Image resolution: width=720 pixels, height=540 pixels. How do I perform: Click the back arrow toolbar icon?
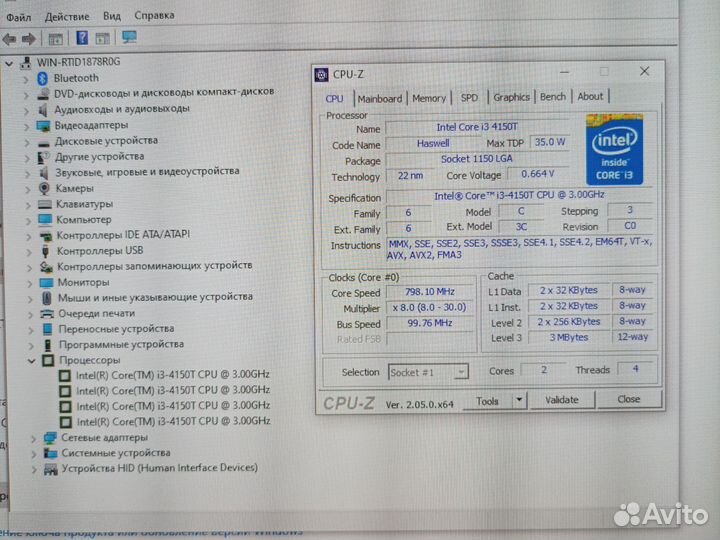10,39
